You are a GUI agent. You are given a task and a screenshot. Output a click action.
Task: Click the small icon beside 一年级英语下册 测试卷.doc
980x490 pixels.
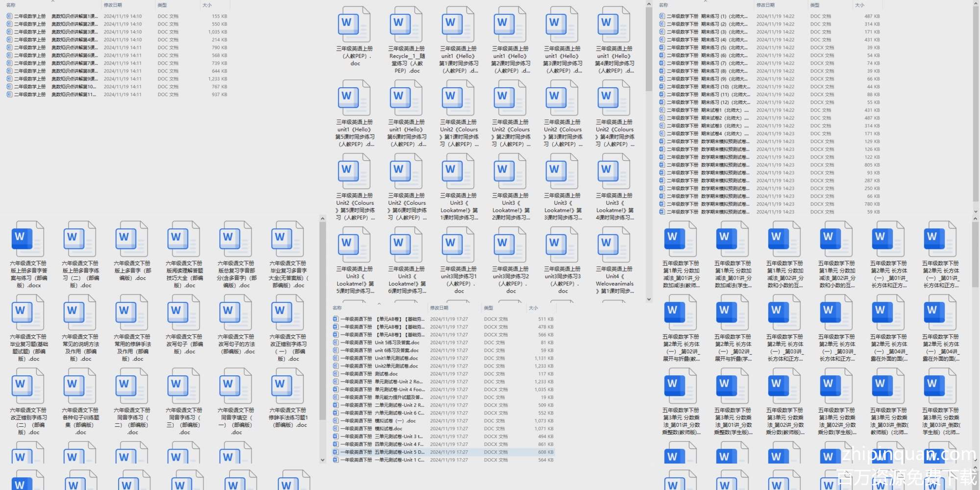[x=336, y=374]
